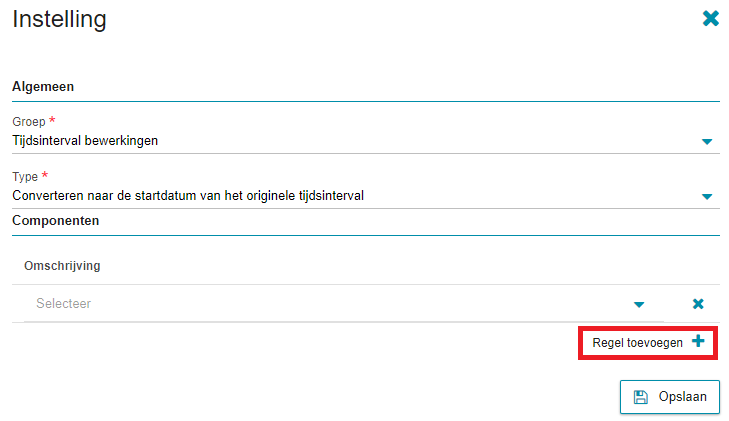Select the Componenten section heading
The image size is (729, 421).
pyautogui.click(x=55, y=221)
